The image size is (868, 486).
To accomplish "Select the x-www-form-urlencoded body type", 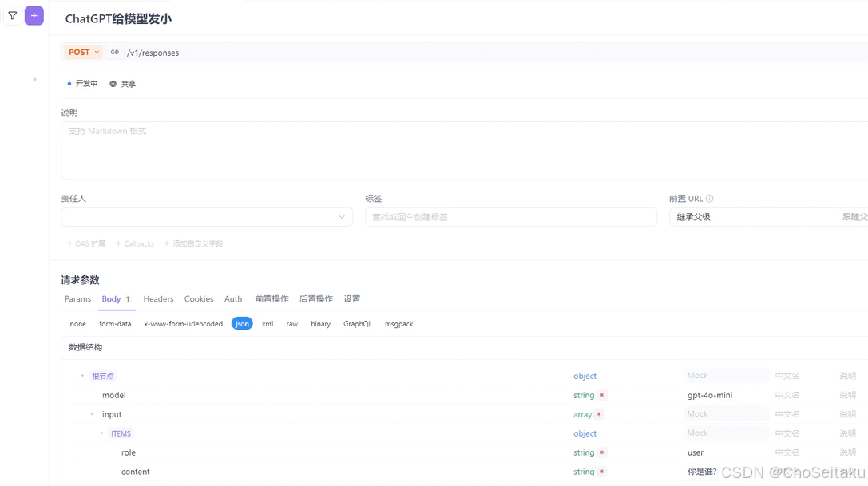I will tap(183, 324).
